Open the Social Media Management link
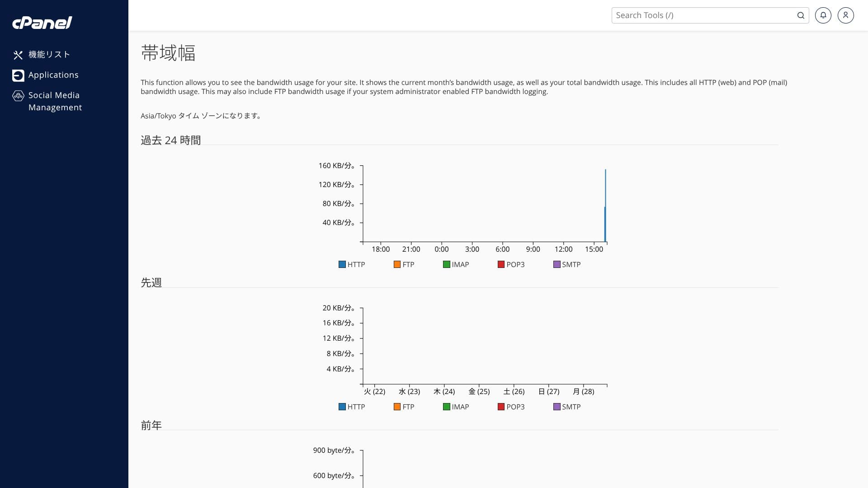 [x=55, y=101]
